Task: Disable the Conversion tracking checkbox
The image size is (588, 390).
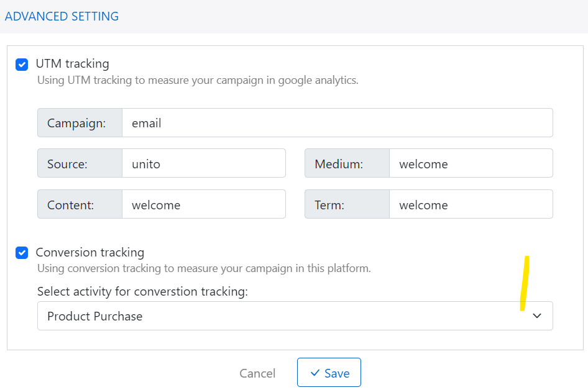Action: 22,253
